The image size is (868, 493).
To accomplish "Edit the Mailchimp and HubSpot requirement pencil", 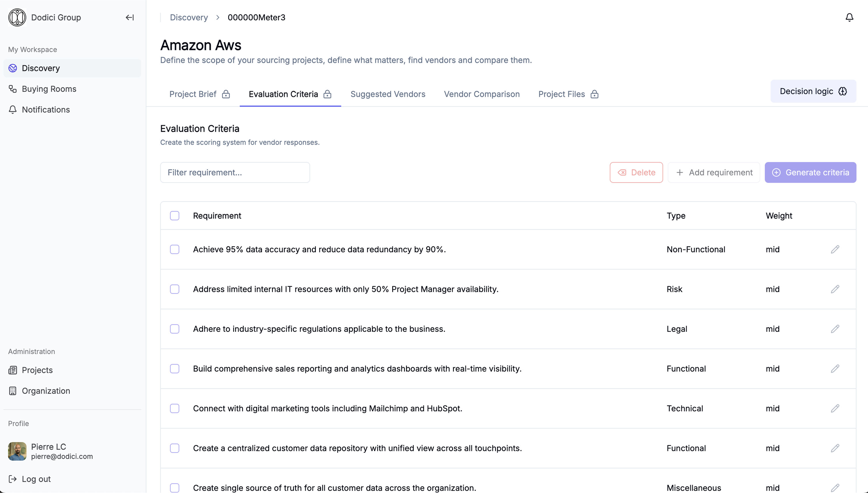I will 835,408.
